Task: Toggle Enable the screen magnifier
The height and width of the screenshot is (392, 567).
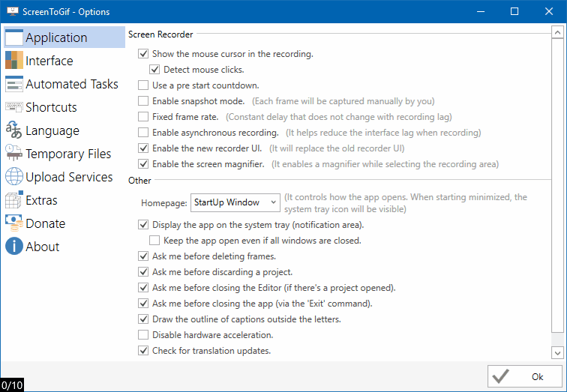Action: tap(143, 163)
